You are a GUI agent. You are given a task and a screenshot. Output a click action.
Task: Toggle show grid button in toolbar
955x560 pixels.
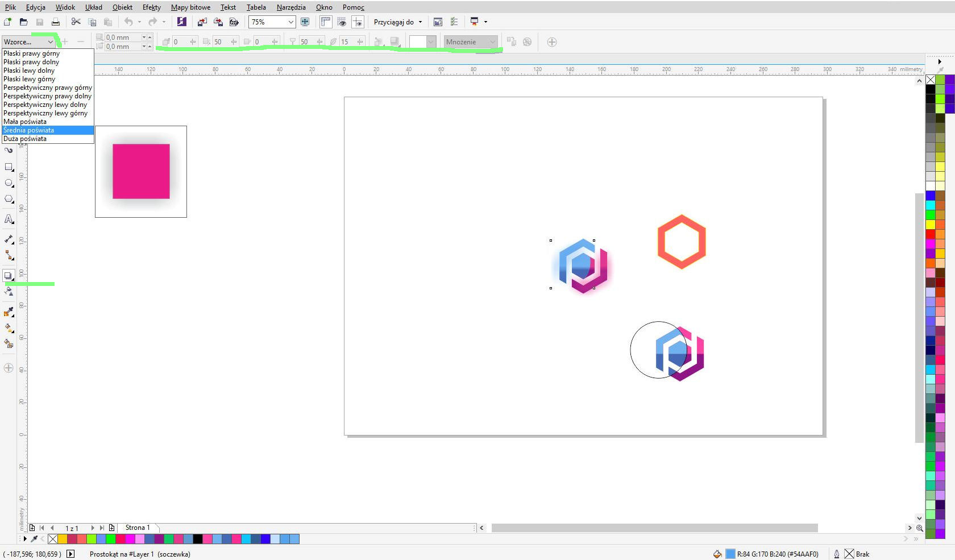[x=342, y=22]
